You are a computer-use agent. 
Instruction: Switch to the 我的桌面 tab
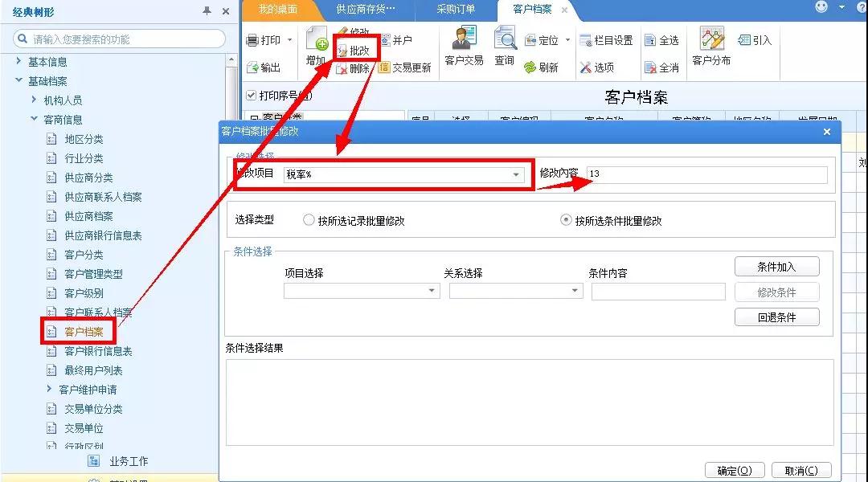click(278, 10)
